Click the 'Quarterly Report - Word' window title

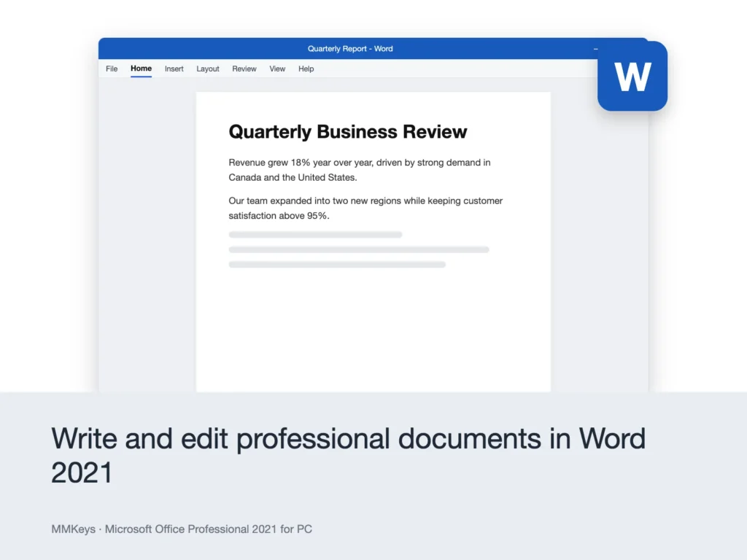(350, 49)
